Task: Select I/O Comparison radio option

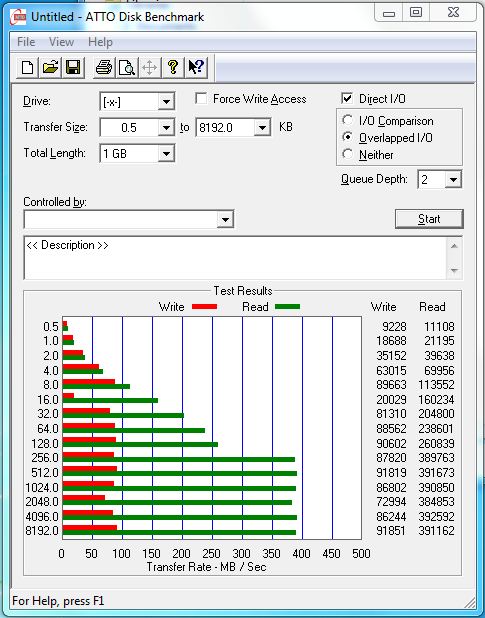Action: coord(347,120)
